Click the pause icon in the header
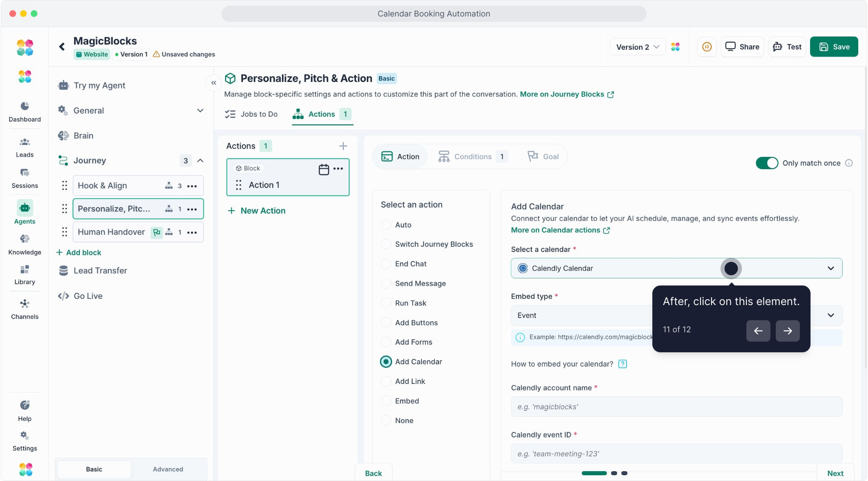This screenshot has width=868, height=481. [x=707, y=47]
